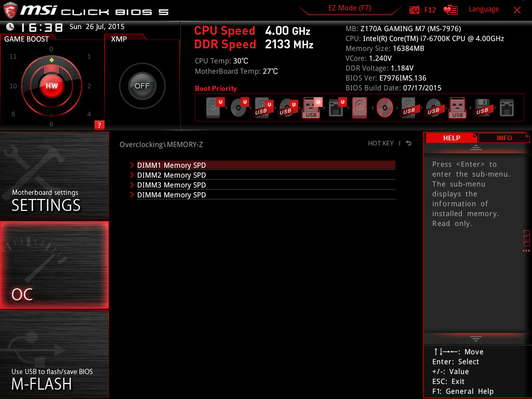Click the red question mark help icon

[x=99, y=125]
